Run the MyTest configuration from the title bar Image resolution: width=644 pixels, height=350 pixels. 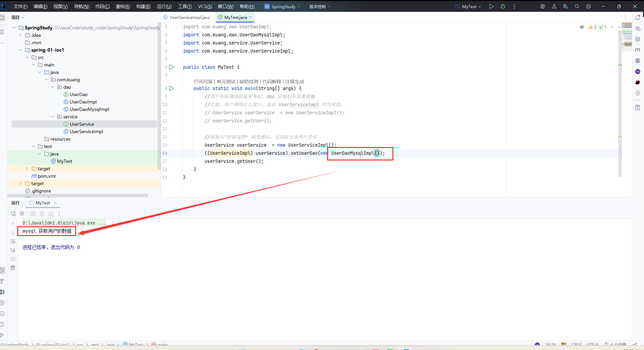[x=491, y=6]
